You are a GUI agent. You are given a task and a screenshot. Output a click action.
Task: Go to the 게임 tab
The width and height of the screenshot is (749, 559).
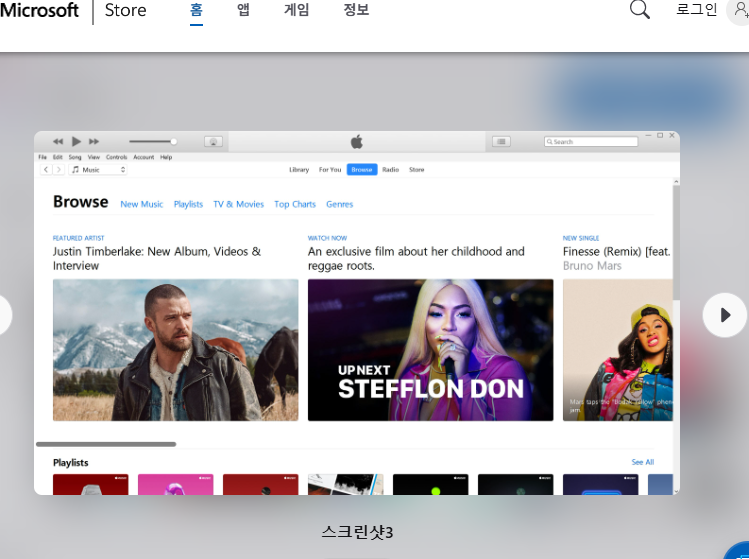click(297, 10)
